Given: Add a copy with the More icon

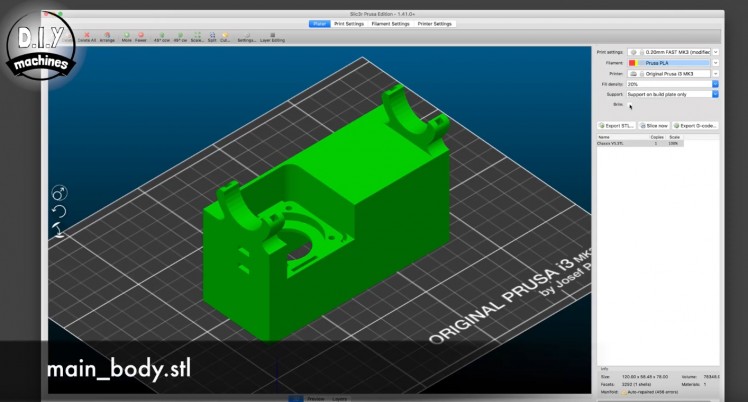Looking at the screenshot, I should click(x=126, y=36).
